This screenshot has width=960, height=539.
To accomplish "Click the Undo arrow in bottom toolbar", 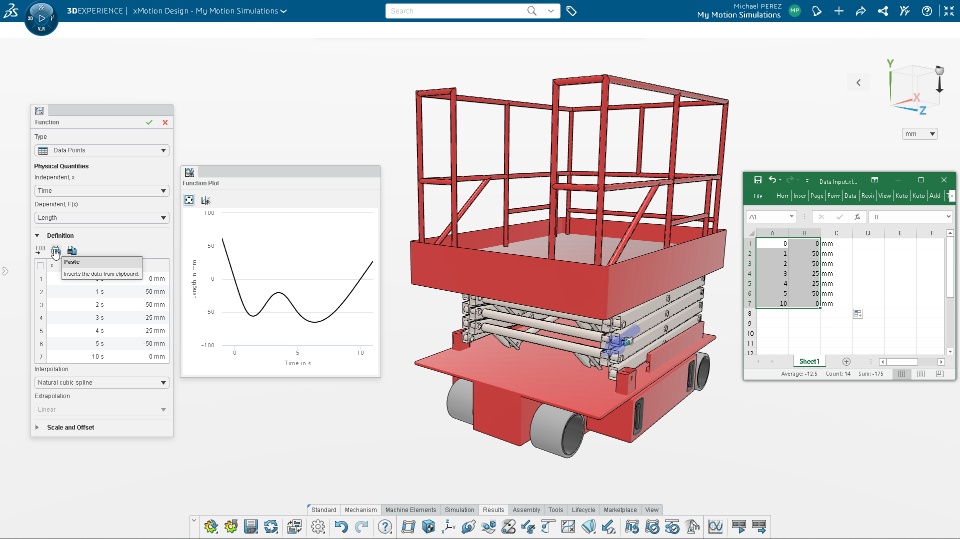I will [x=341, y=527].
